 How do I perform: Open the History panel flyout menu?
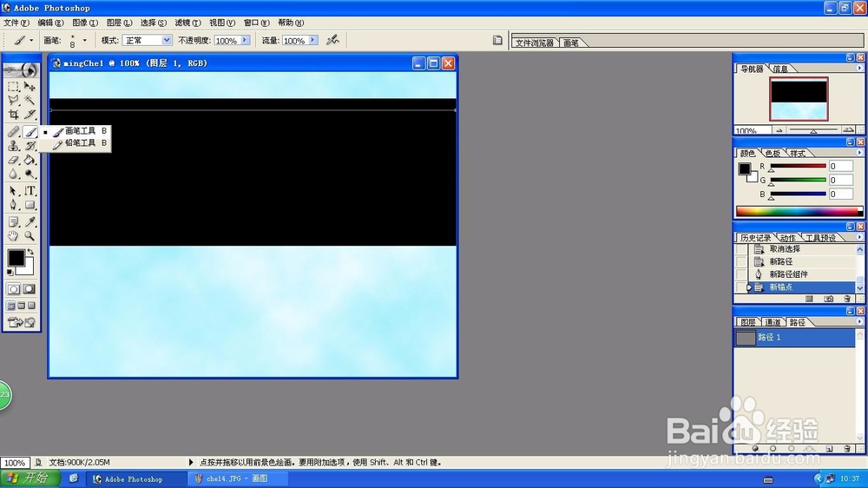point(859,237)
